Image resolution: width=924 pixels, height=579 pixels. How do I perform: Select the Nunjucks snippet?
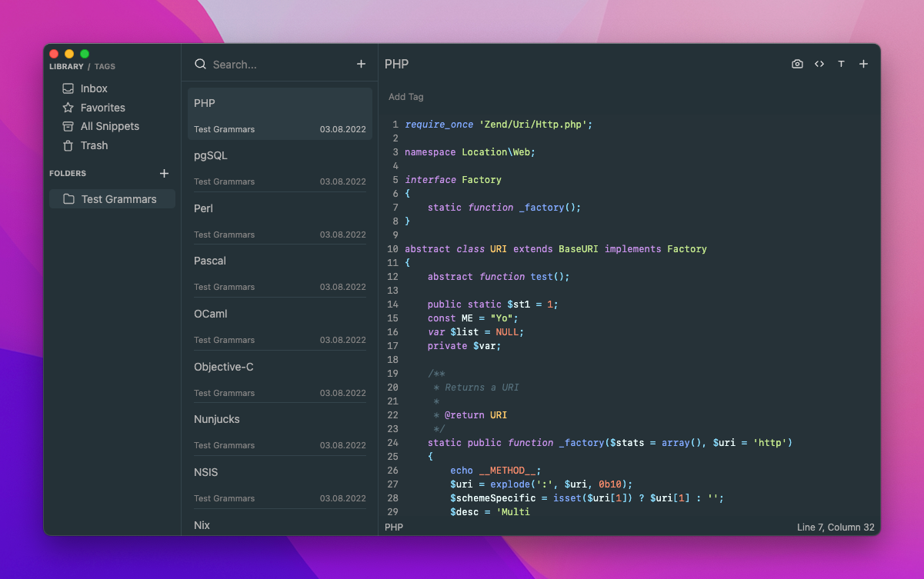280,430
